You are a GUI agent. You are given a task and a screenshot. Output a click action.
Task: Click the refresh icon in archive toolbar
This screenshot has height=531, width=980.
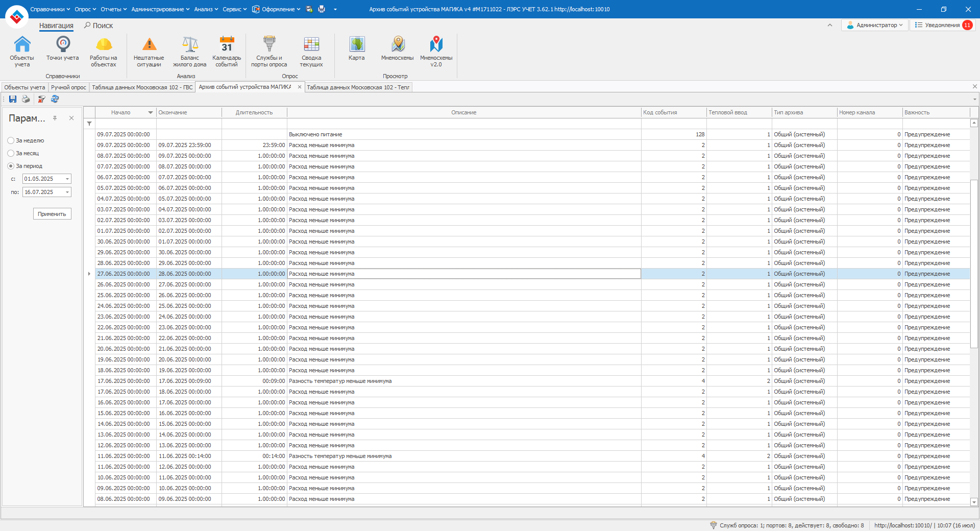tap(55, 99)
